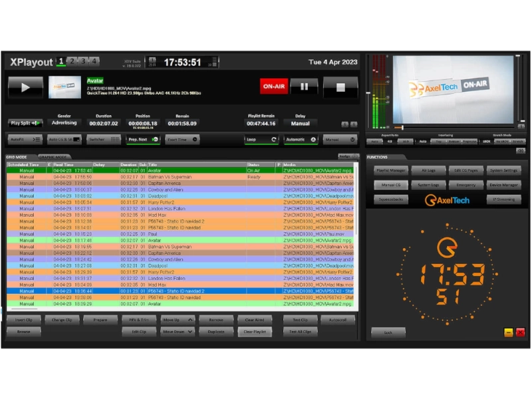Start playback with the large Play button

tap(25, 87)
